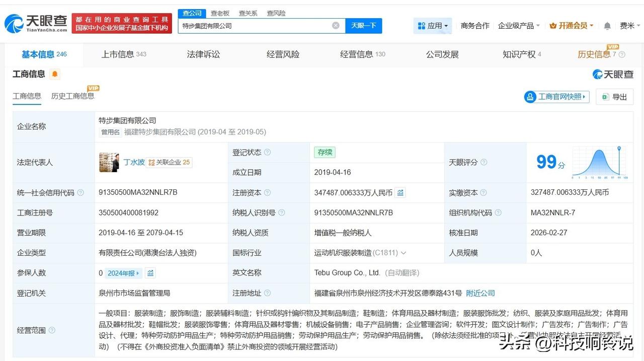Click English name Tebu Group Co., Ltd.
Viewport: 644px width, 361px height.
pyautogui.click(x=347, y=273)
